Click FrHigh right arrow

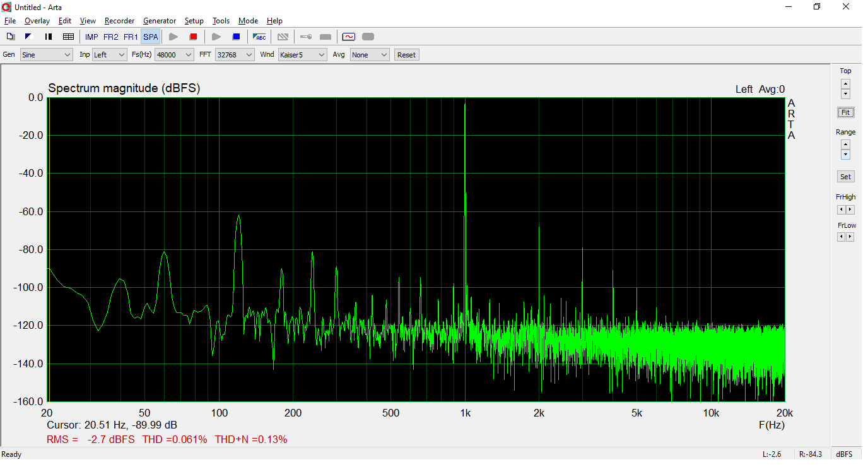point(850,210)
